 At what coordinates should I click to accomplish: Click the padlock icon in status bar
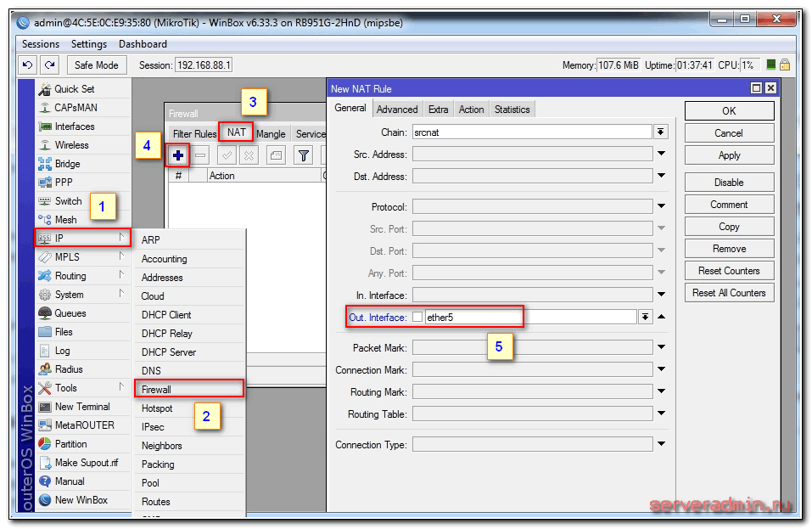point(785,65)
